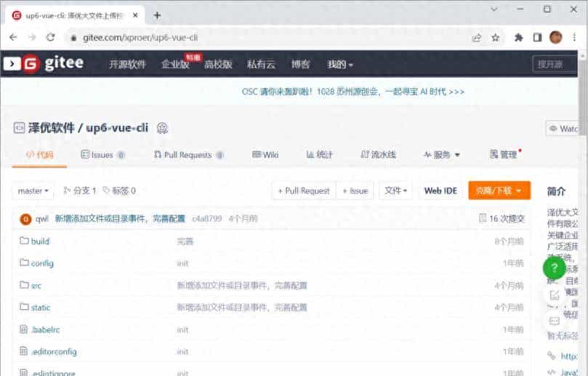This screenshot has width=588, height=376.
Task: Click the floating edit feedback icon
Action: pyautogui.click(x=555, y=295)
